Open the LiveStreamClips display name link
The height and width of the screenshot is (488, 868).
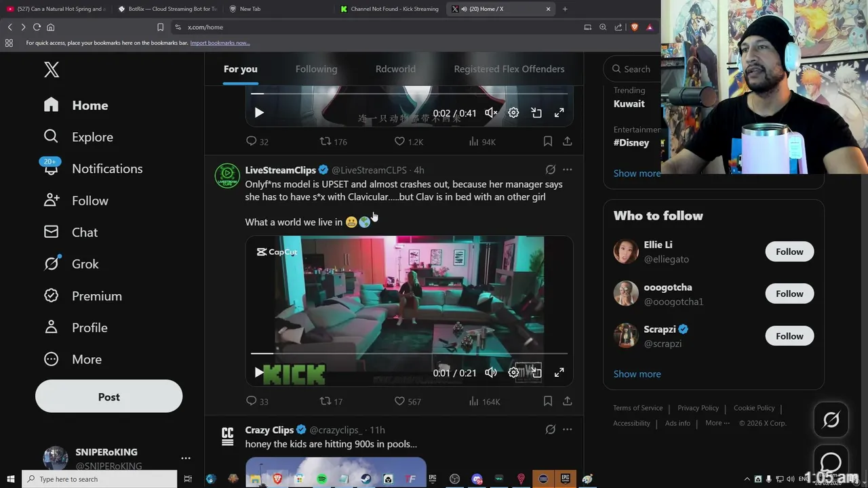tap(280, 170)
